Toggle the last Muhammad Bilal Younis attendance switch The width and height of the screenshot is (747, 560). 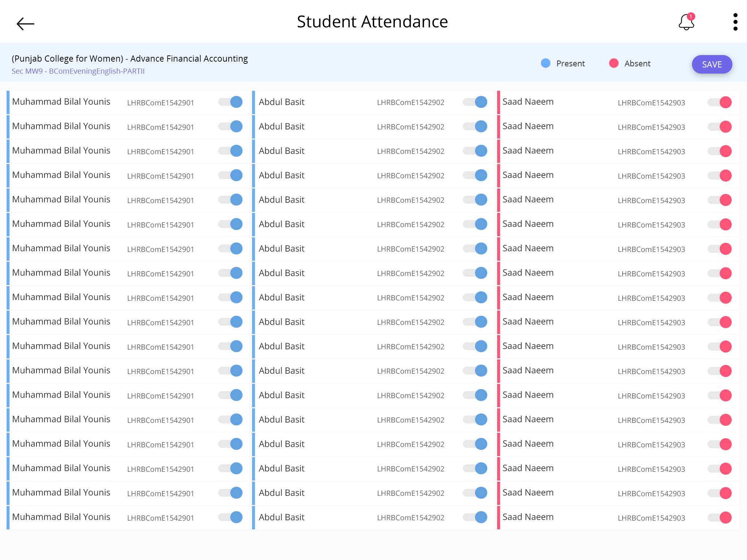coord(231,517)
